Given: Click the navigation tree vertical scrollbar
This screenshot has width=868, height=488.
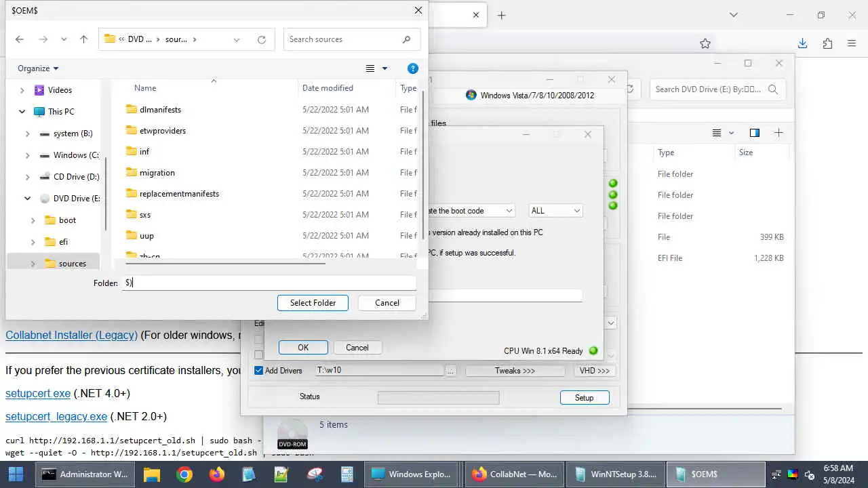Looking at the screenshot, I should (x=106, y=193).
